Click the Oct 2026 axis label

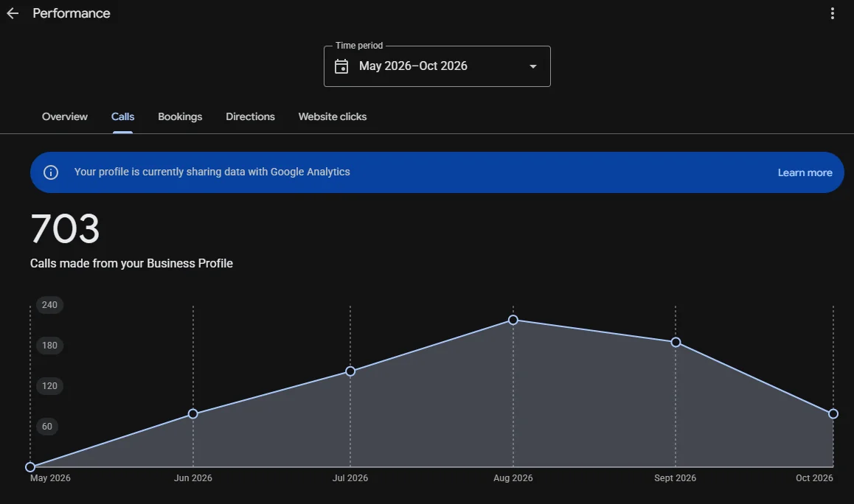pyautogui.click(x=814, y=478)
